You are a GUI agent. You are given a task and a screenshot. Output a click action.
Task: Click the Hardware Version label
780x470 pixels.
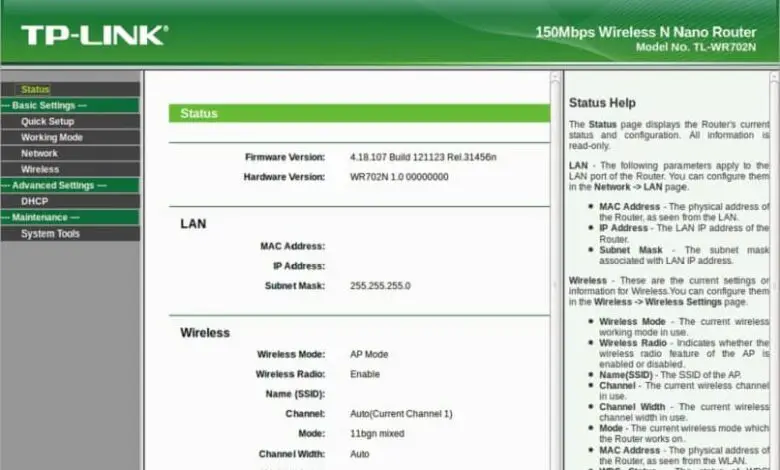tap(284, 177)
